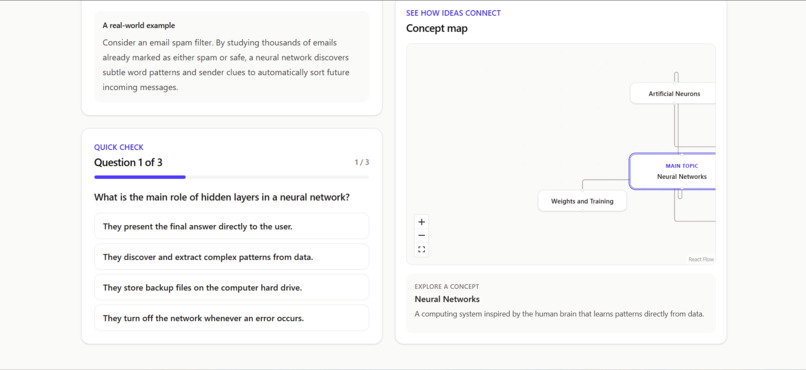
Task: Click the Neural Networks concept description card
Action: [x=561, y=303]
